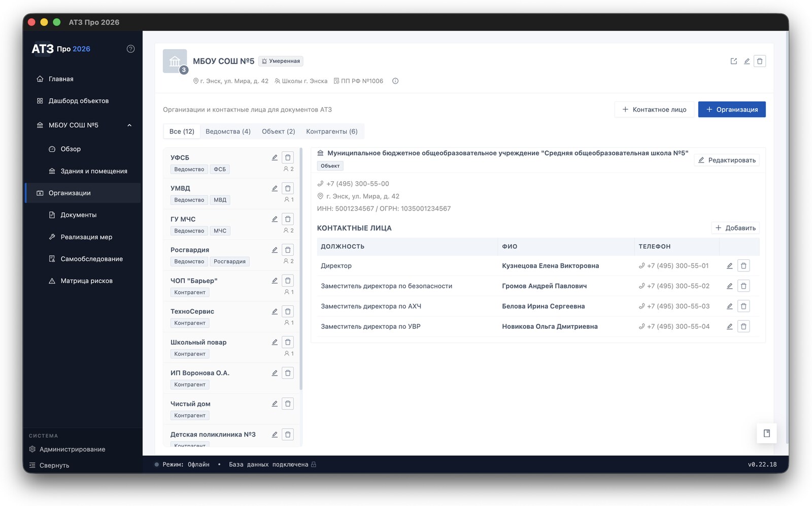
Task: Edit the ИП Воронова О.А. entry
Action: (x=275, y=373)
